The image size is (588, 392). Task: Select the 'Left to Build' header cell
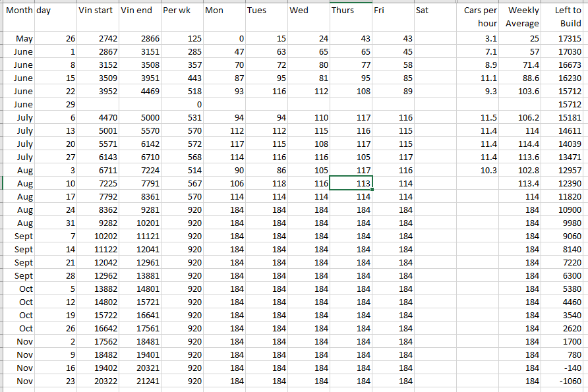coord(564,16)
